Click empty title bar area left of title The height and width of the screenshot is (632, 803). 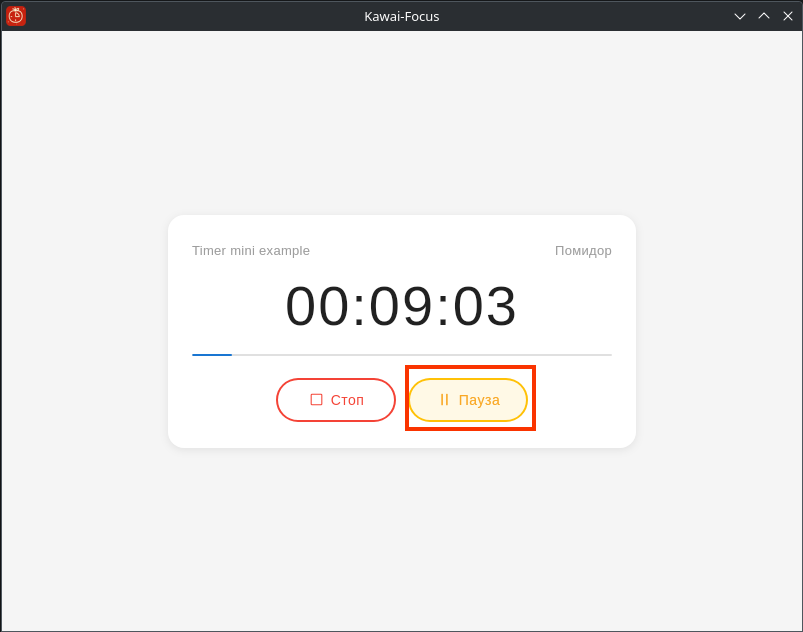pyautogui.click(x=200, y=16)
